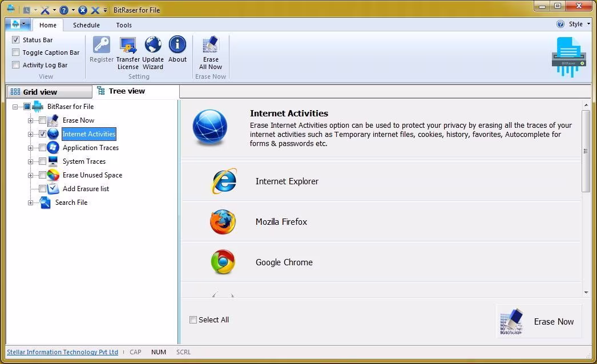Collapse the BitRaser for File root node
The image size is (597, 364).
click(x=15, y=107)
